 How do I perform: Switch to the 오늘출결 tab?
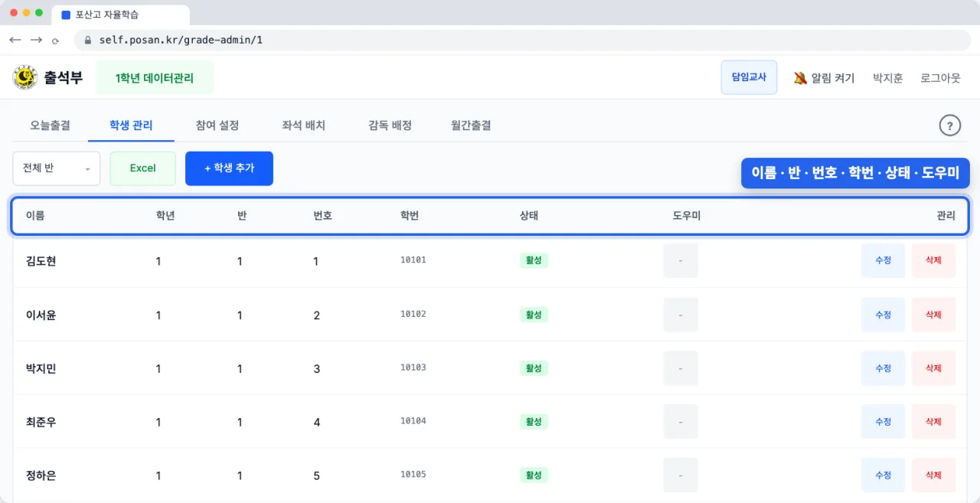51,125
